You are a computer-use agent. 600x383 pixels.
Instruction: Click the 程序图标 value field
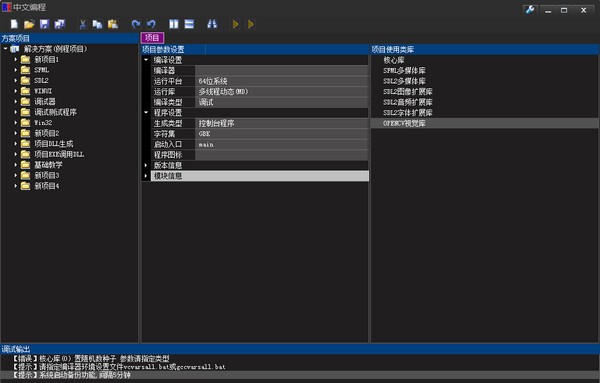tap(282, 155)
